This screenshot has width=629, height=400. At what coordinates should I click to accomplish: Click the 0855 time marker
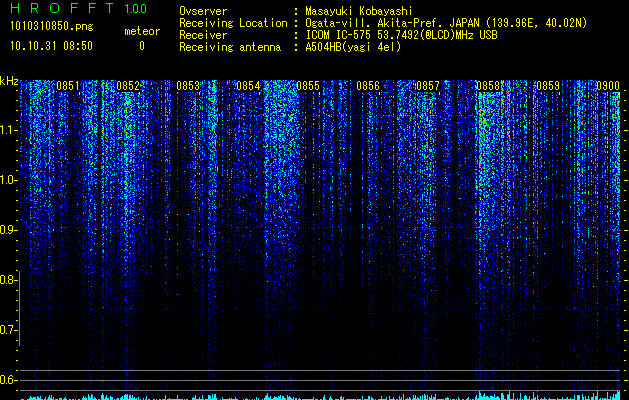308,86
